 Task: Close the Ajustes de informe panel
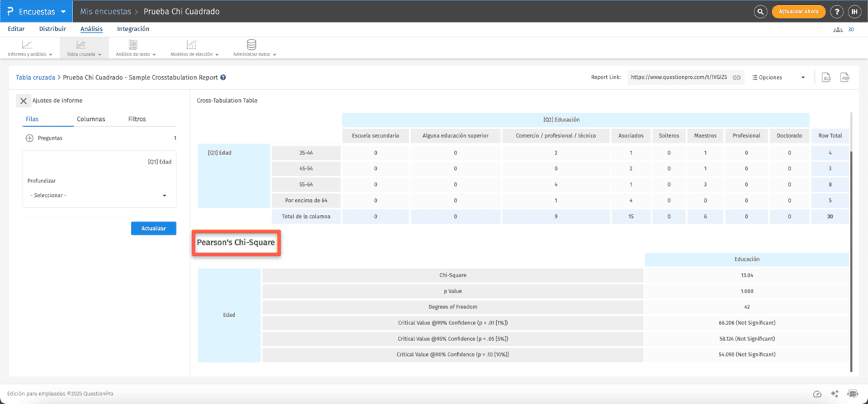(x=23, y=101)
